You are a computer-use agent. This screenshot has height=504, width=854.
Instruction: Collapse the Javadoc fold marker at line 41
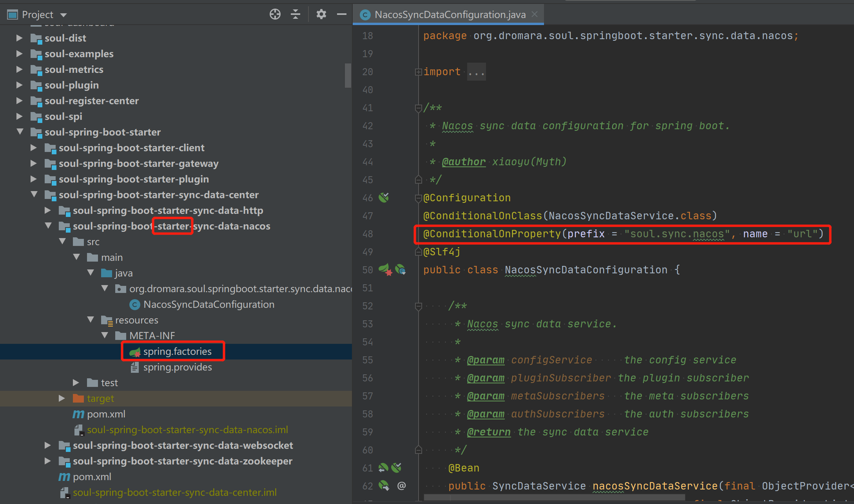(x=418, y=108)
